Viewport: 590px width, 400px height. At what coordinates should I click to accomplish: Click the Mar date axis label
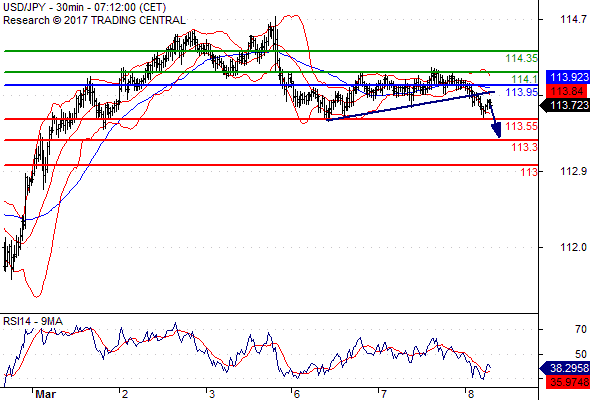coord(46,394)
